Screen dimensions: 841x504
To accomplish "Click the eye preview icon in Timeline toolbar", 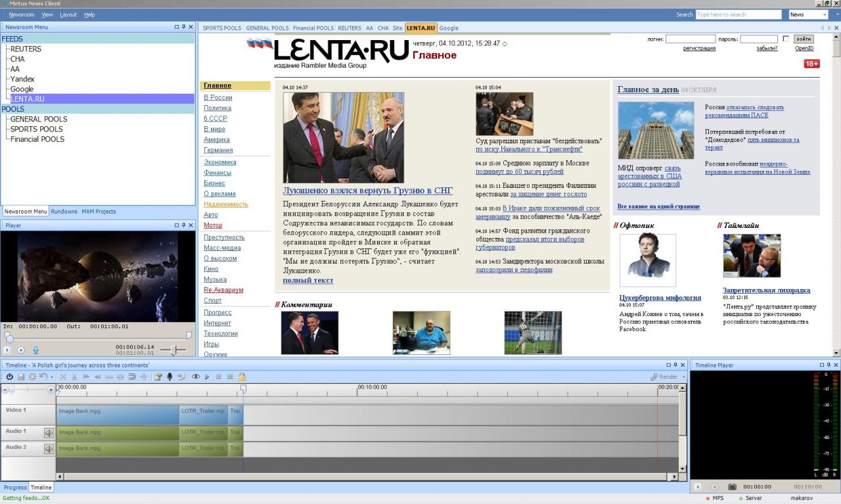I will pos(195,377).
